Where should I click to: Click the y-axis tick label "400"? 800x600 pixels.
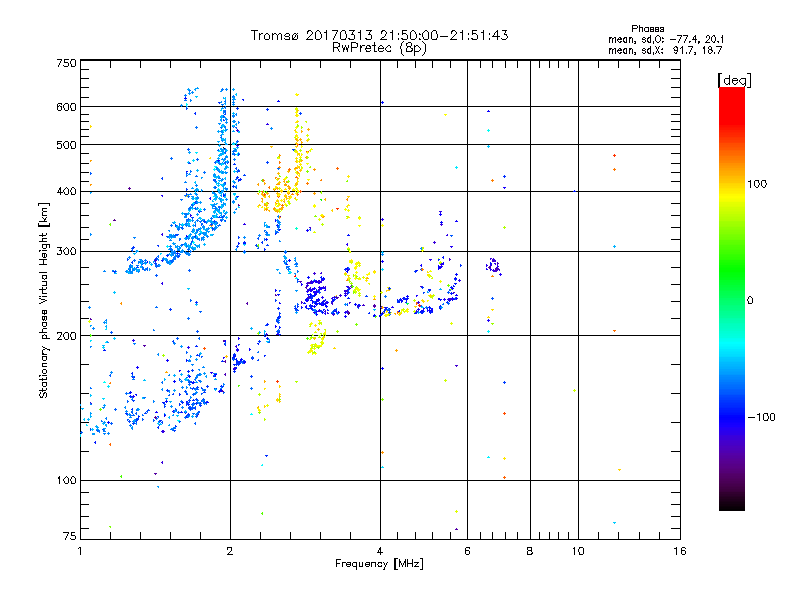67,191
